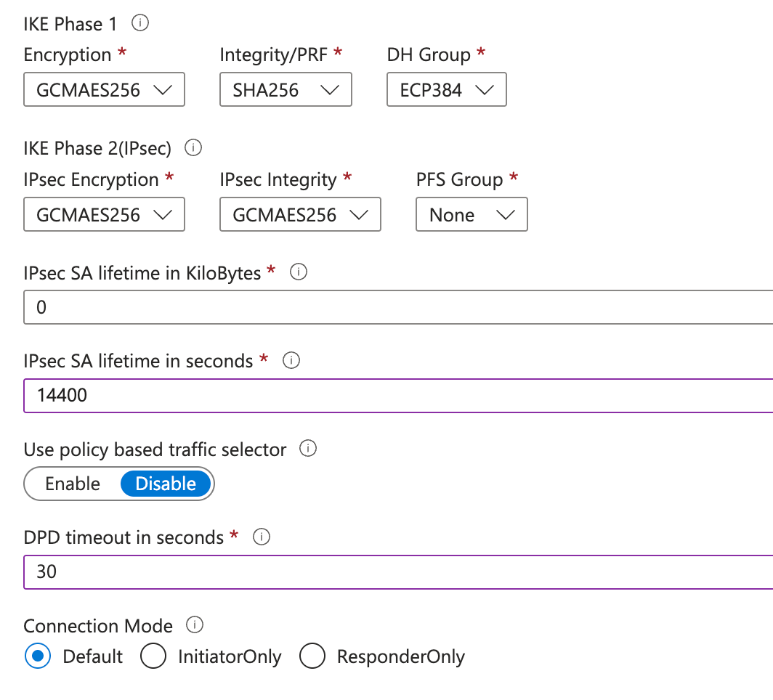Open the IKE Phase 1 Encryption dropdown
Image resolution: width=773 pixels, height=700 pixels.
pyautogui.click(x=104, y=90)
